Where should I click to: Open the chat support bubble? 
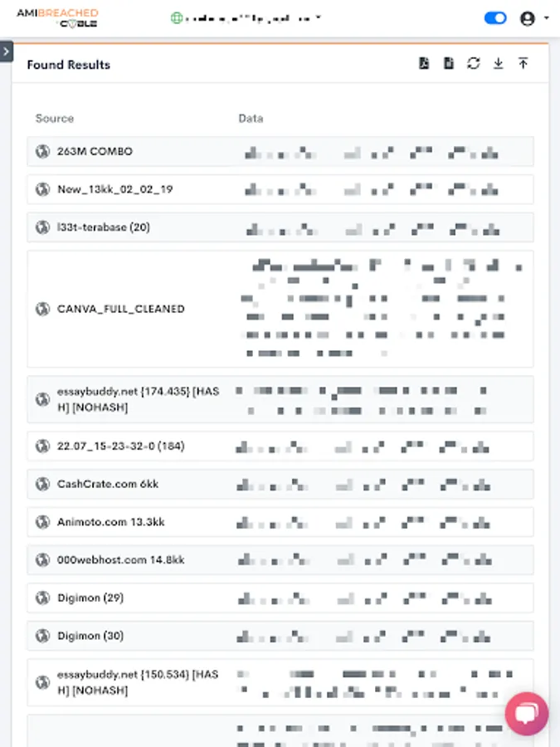527,714
